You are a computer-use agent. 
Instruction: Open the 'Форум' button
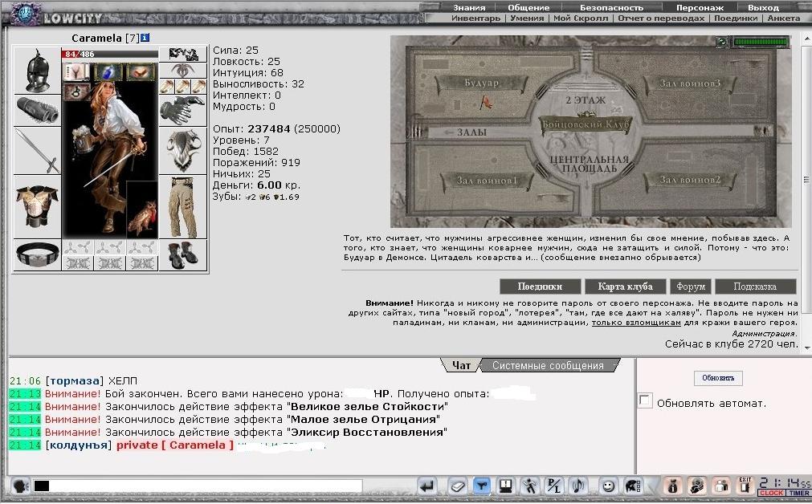tap(691, 287)
